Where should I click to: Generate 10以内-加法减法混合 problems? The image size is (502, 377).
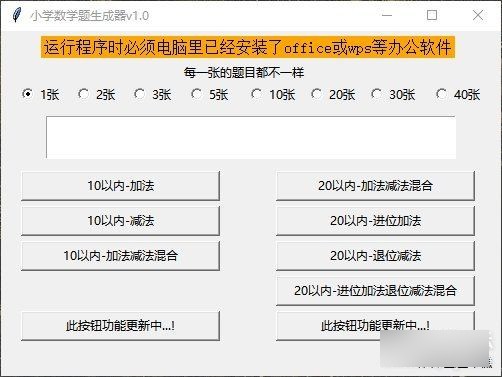[x=120, y=256]
